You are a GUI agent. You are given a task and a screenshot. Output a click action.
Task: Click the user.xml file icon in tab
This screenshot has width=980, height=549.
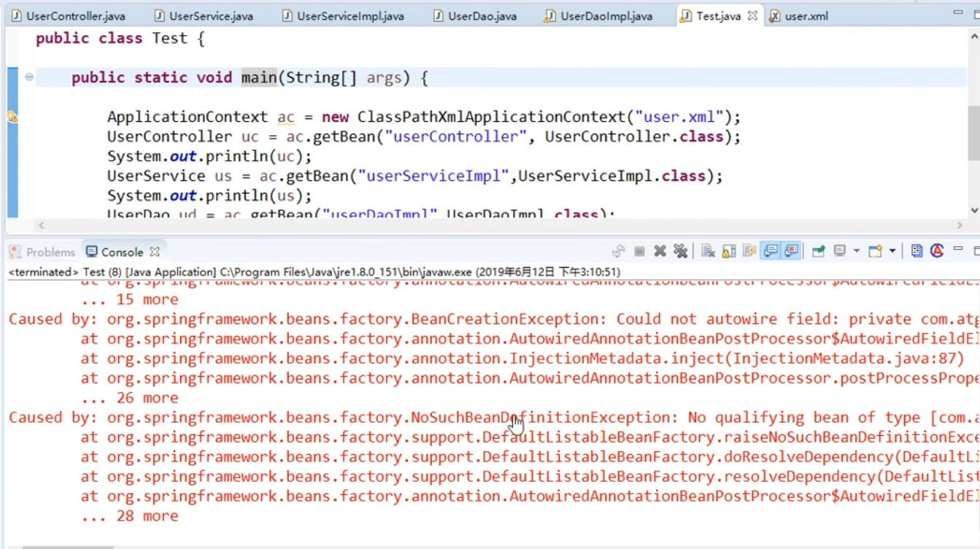pos(774,15)
